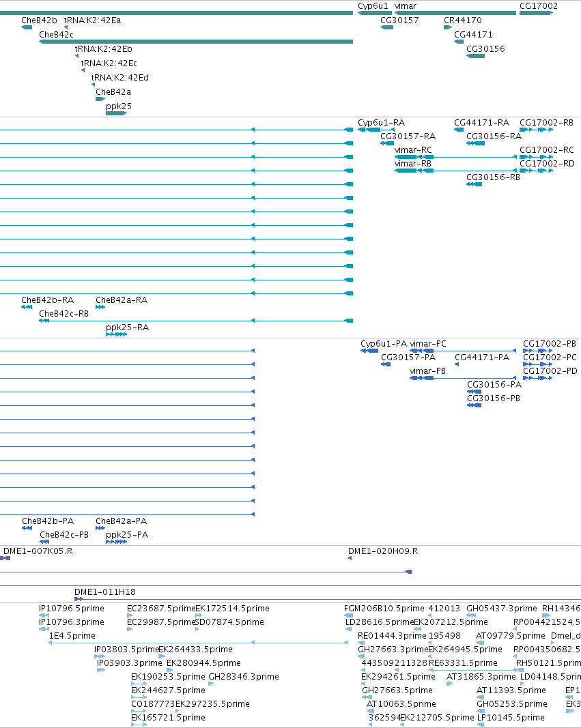Select the CheB42b-RA transcript label
The width and height of the screenshot is (581, 728).
click(x=47, y=300)
